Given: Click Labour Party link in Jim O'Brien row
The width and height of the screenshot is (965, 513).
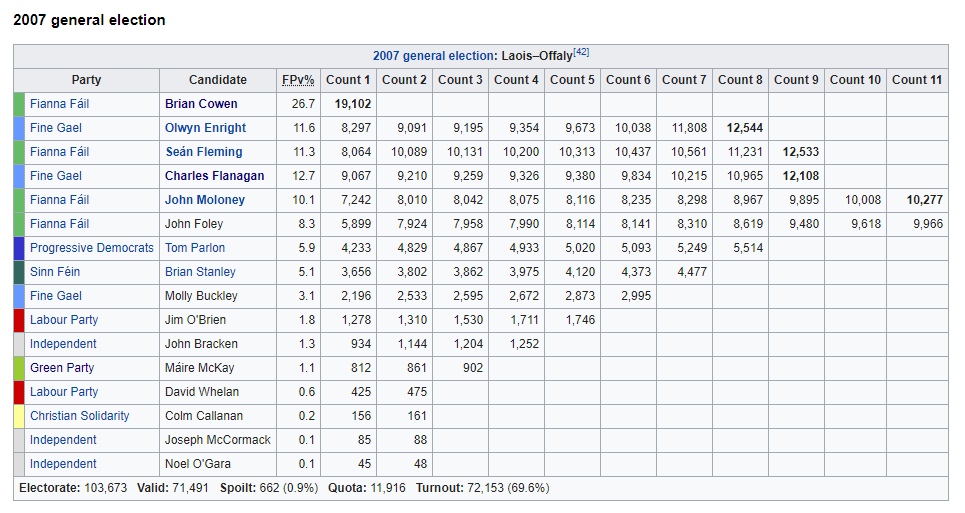Looking at the screenshot, I should (x=64, y=320).
